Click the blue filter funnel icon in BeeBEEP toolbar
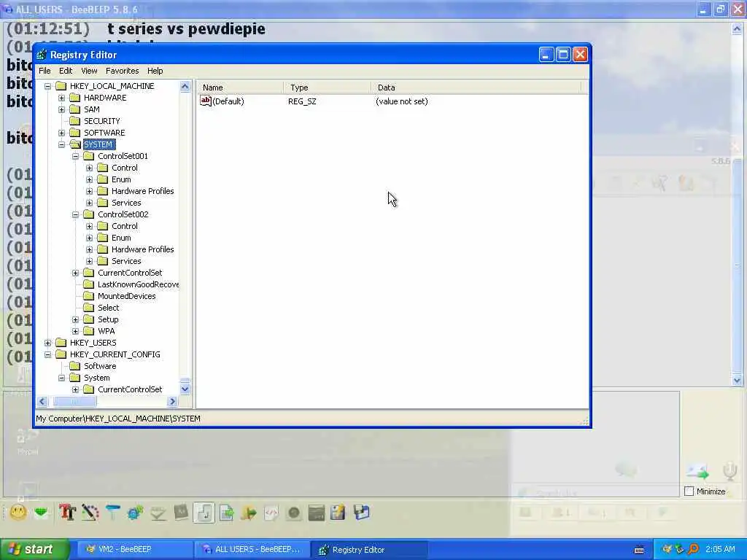 [x=113, y=513]
